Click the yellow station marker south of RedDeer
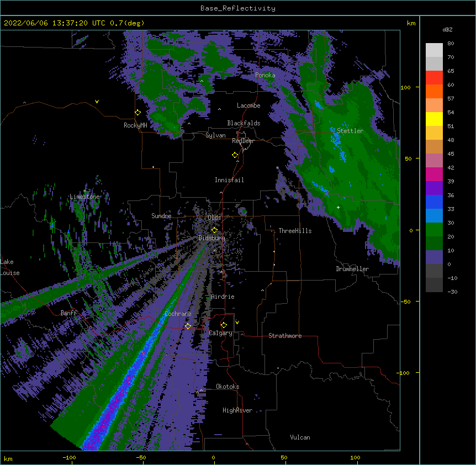 235,155
